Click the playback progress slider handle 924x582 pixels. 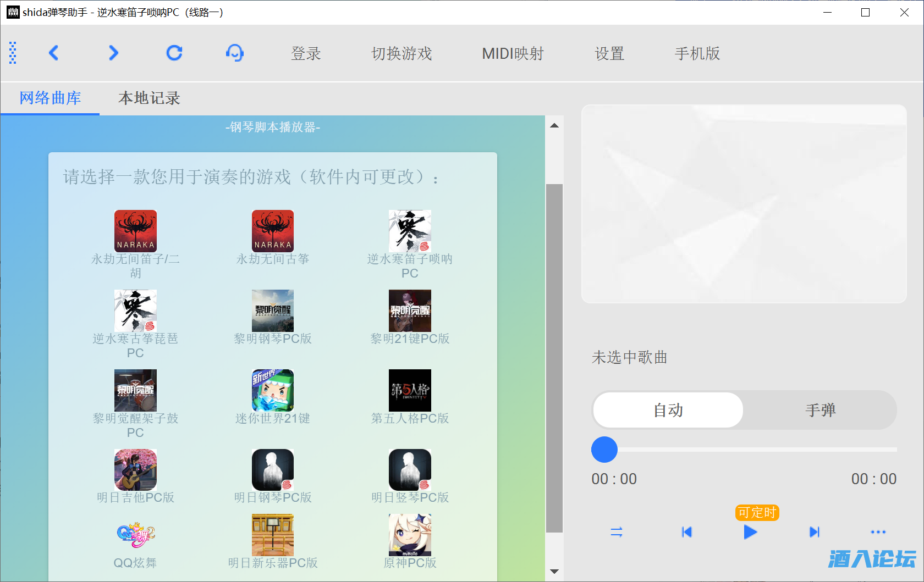(x=604, y=450)
